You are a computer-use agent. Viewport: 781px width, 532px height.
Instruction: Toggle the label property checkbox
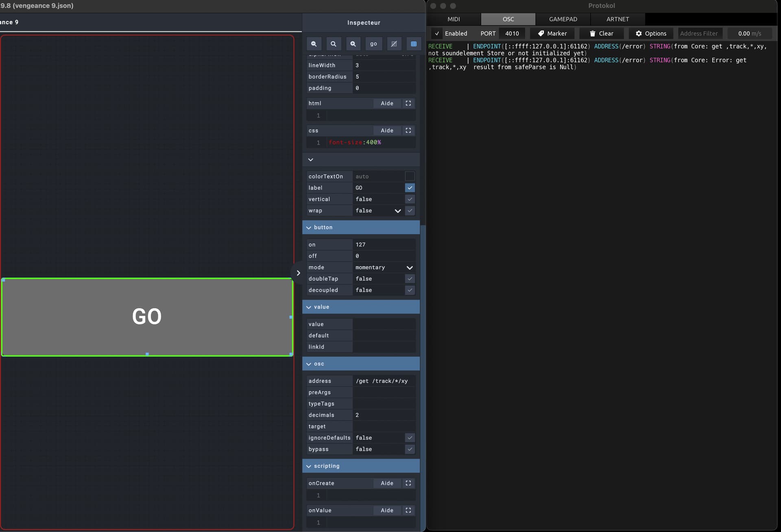pos(410,188)
